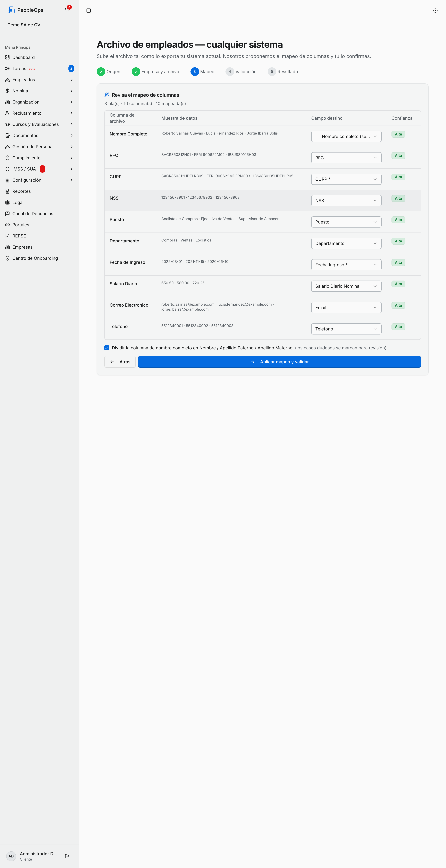The image size is (446, 868).
Task: Click the Tareas checklist icon
Action: (7, 68)
